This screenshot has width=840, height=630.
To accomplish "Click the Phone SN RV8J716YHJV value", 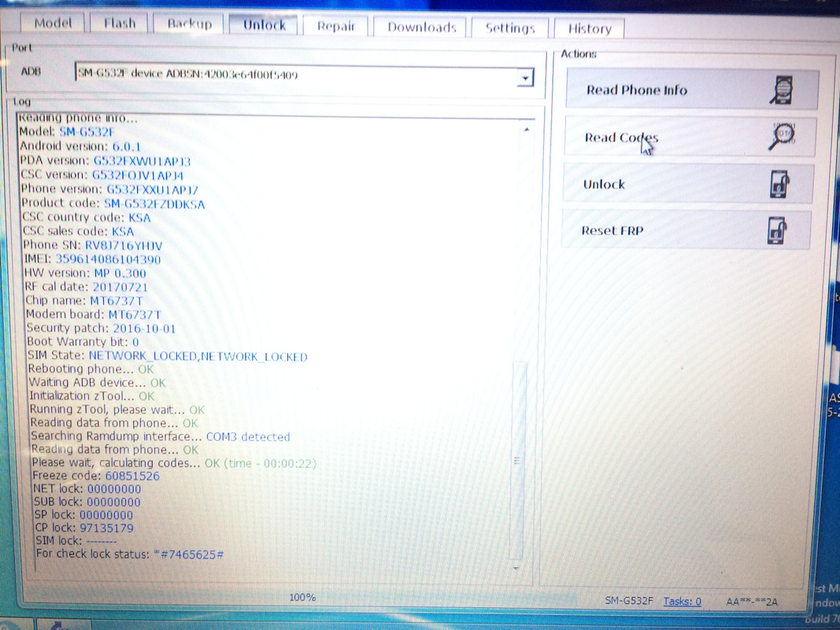I will pos(124,246).
